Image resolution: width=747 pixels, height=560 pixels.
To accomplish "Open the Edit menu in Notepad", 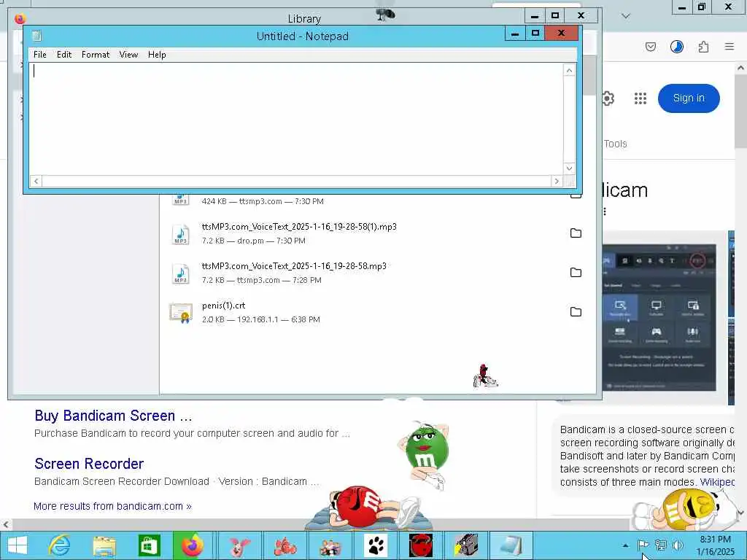I will click(64, 55).
